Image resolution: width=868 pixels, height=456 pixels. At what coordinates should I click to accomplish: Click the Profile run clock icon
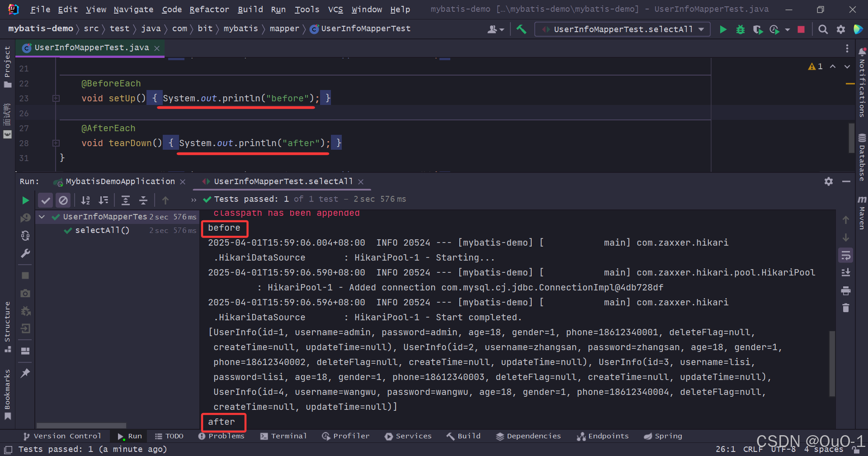[774, 29]
